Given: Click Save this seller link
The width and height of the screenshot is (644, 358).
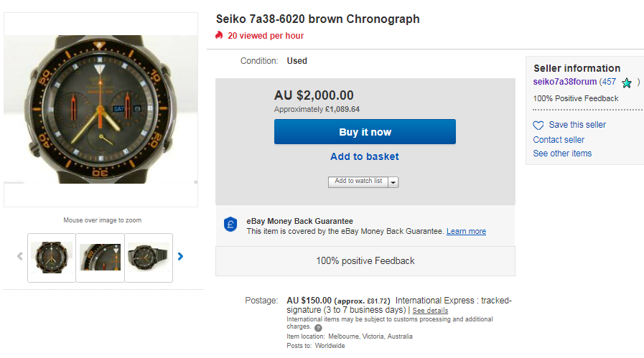Looking at the screenshot, I should (x=577, y=125).
